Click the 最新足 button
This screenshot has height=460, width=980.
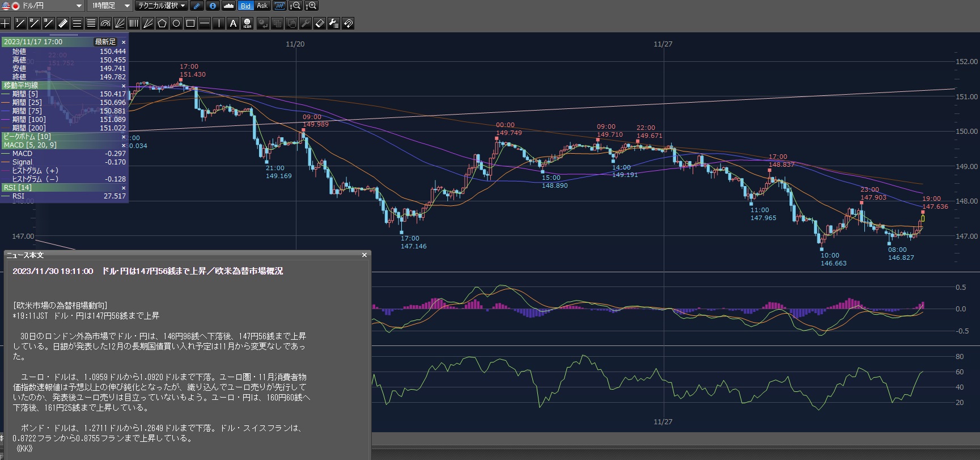point(105,42)
